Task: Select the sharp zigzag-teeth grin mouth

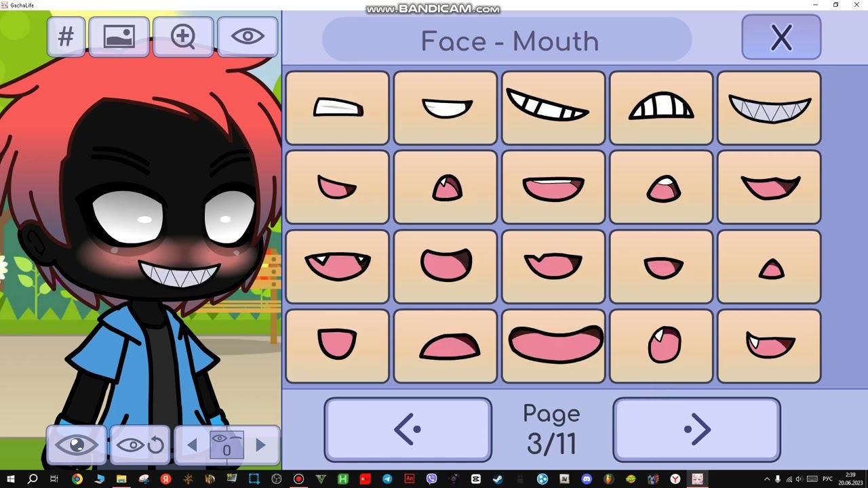Action: click(769, 108)
